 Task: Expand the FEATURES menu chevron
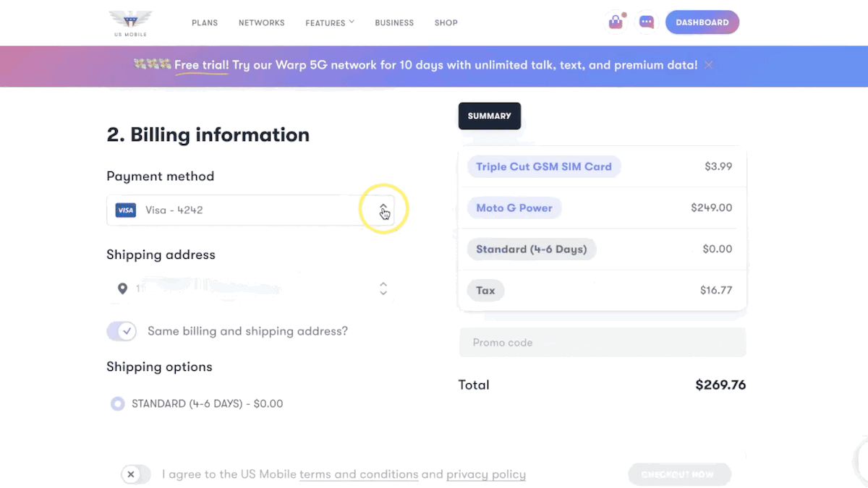352,22
